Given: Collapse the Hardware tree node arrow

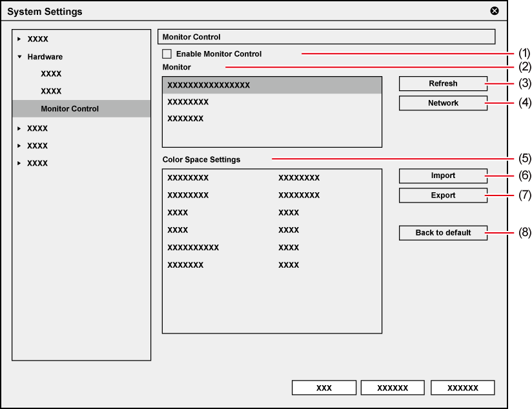Looking at the screenshot, I should tap(19, 57).
